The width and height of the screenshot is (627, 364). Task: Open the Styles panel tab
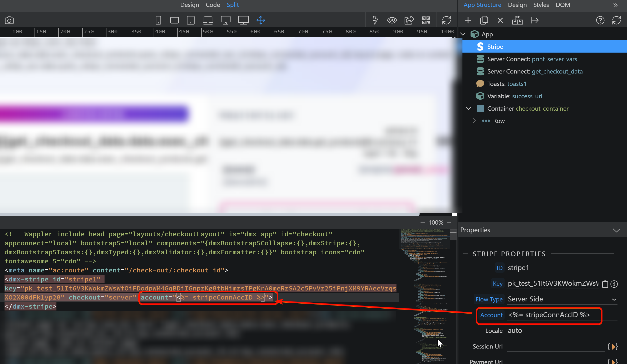(541, 5)
